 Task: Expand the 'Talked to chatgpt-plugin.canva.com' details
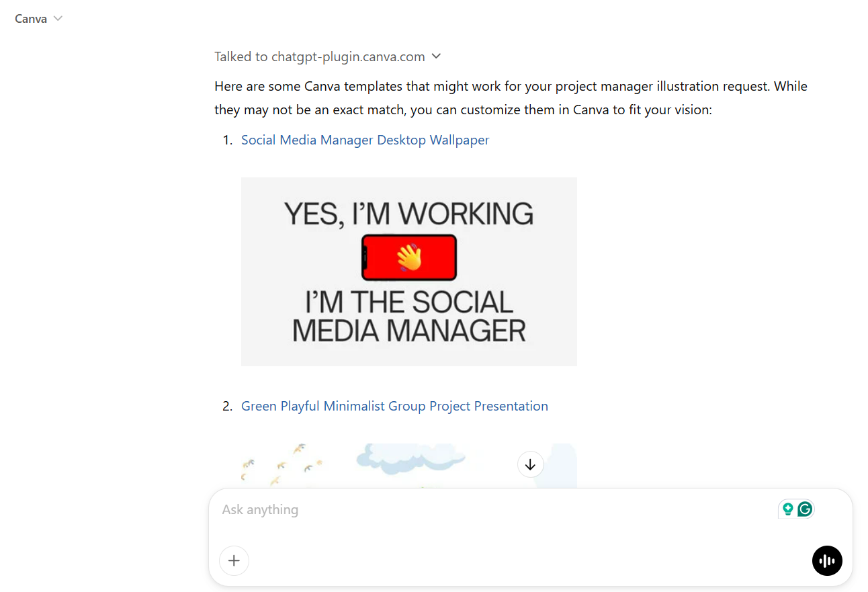[x=328, y=56]
